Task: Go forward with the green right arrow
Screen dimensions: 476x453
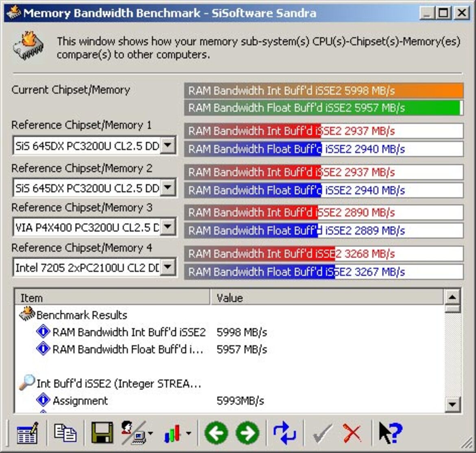Action: (248, 433)
